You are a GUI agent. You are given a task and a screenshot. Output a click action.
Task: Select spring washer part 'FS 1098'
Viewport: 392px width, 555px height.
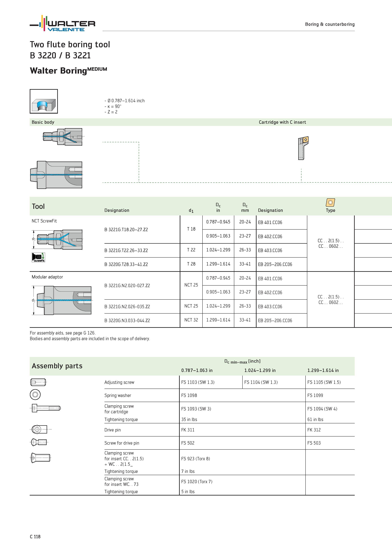[189, 395]
